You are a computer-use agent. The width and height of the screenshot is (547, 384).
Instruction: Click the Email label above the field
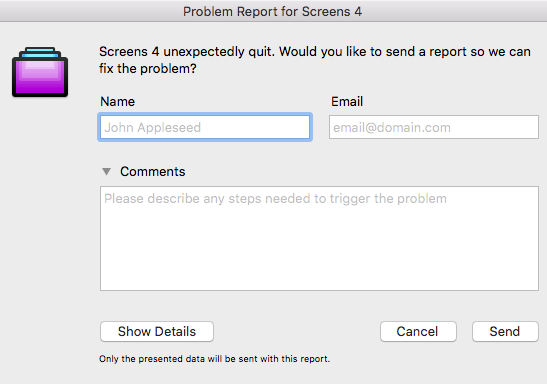pyautogui.click(x=347, y=101)
